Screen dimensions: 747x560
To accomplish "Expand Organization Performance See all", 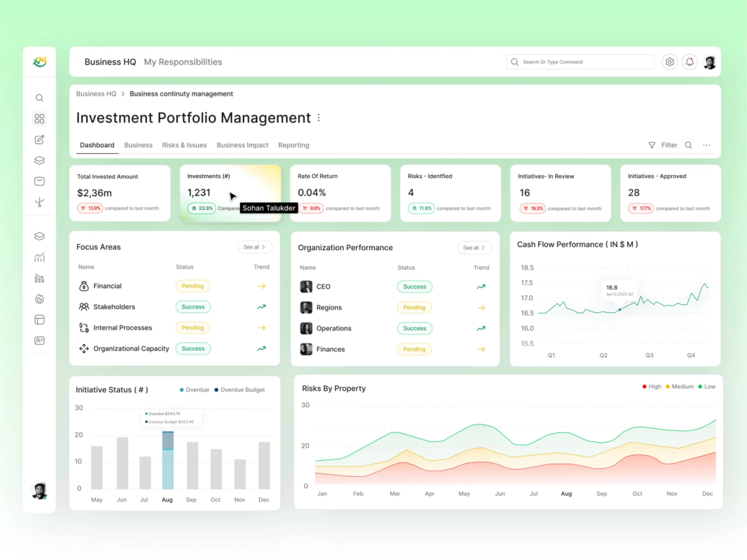I will [474, 248].
